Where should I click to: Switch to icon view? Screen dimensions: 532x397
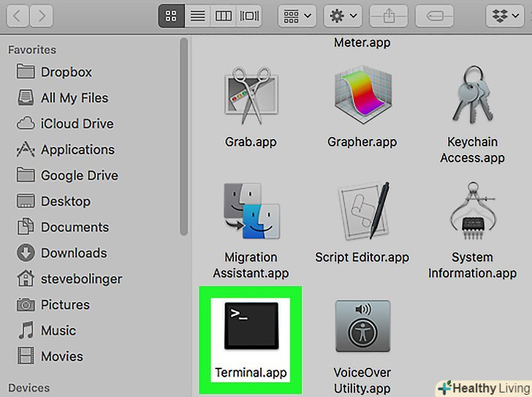[171, 15]
